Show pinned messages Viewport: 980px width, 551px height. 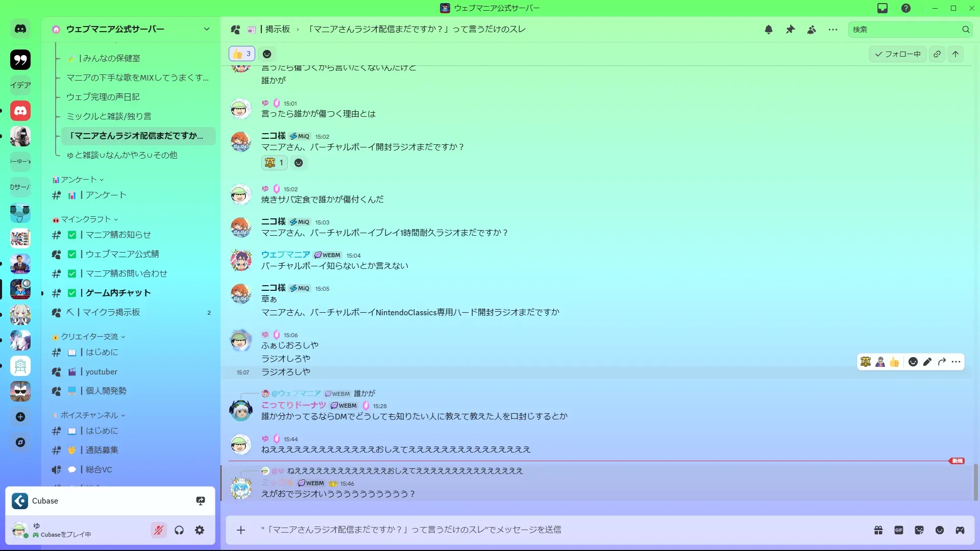click(x=790, y=30)
